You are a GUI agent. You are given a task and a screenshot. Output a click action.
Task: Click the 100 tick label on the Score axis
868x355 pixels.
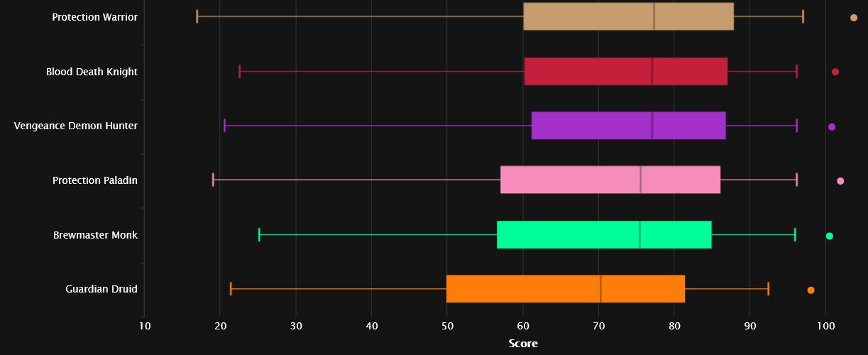(825, 326)
